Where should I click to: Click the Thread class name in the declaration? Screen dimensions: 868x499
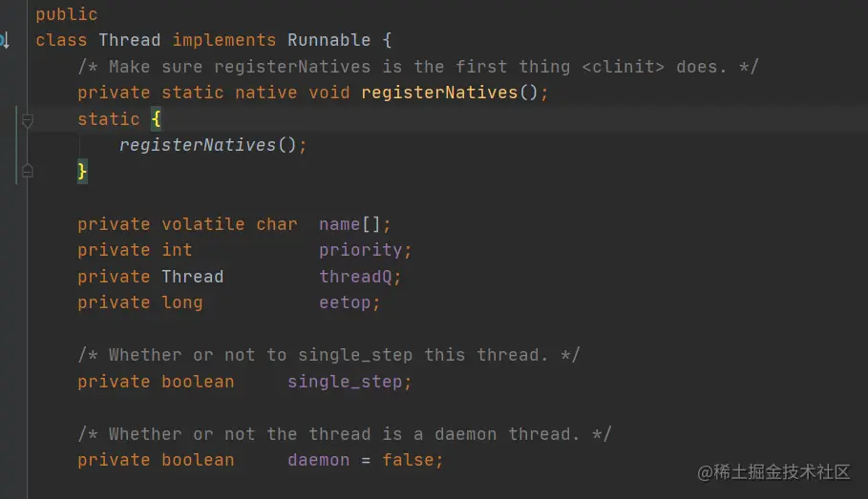[130, 40]
